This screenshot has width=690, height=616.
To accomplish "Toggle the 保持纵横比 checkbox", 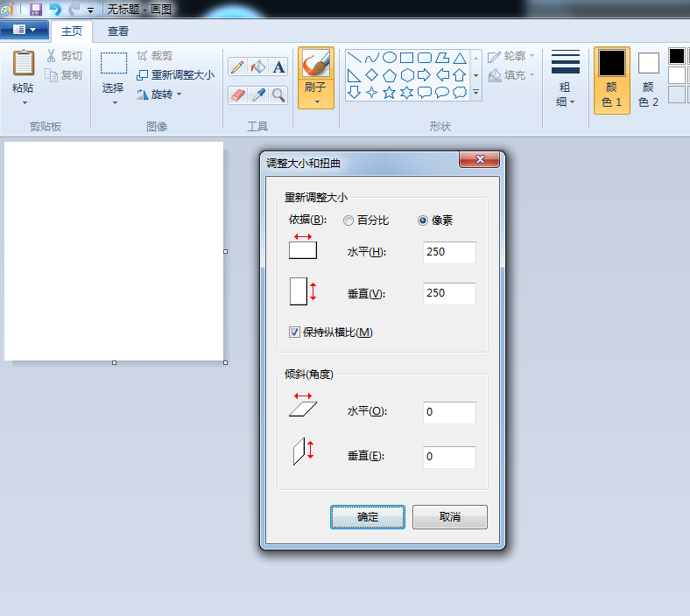I will pos(294,332).
